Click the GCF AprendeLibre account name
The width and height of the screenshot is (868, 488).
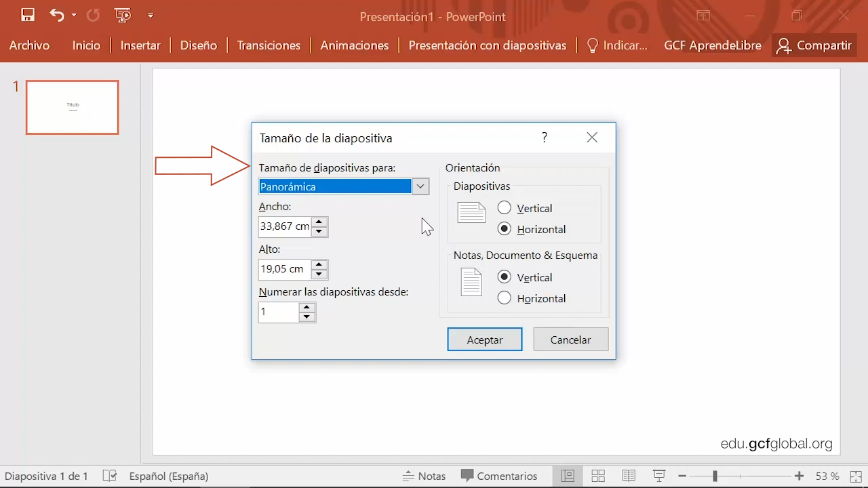point(713,45)
